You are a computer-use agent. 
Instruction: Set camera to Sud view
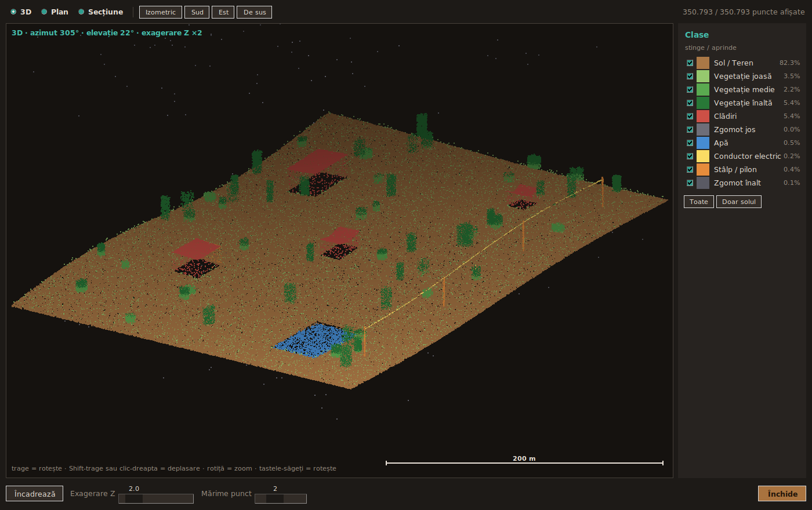[197, 12]
